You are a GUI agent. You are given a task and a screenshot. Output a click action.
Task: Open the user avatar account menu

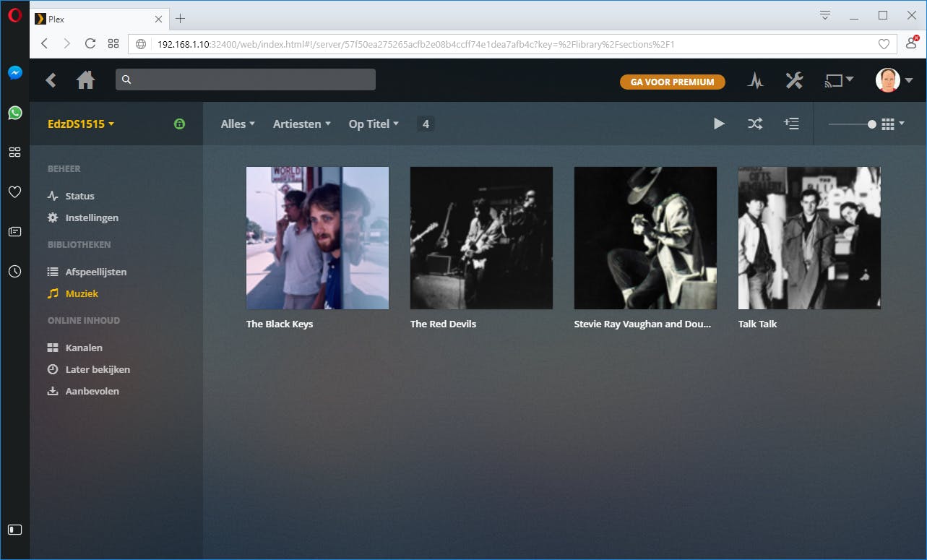894,80
